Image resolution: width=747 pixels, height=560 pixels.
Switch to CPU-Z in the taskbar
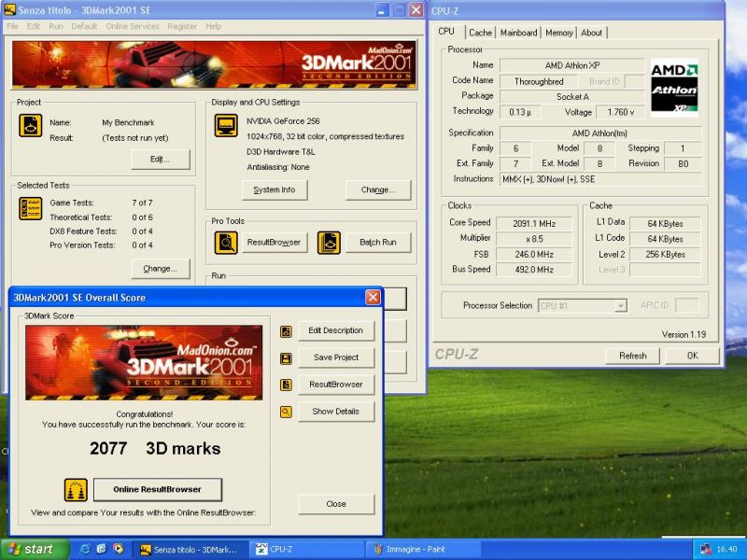click(306, 550)
